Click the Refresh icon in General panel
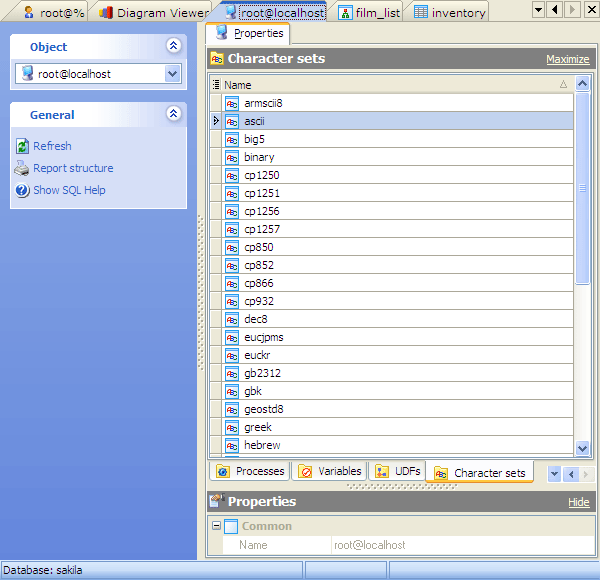The height and width of the screenshot is (580, 600). (x=23, y=146)
